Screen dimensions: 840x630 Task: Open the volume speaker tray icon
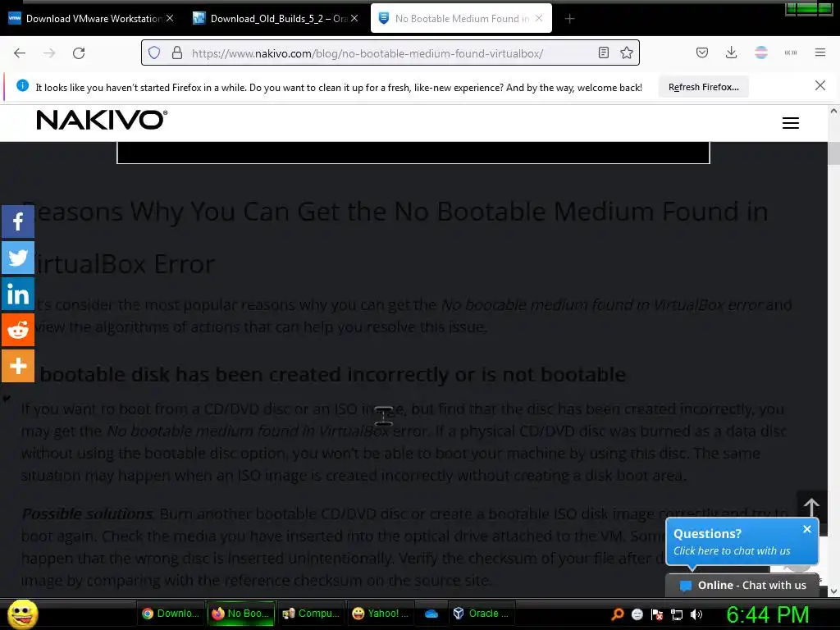[x=696, y=614]
